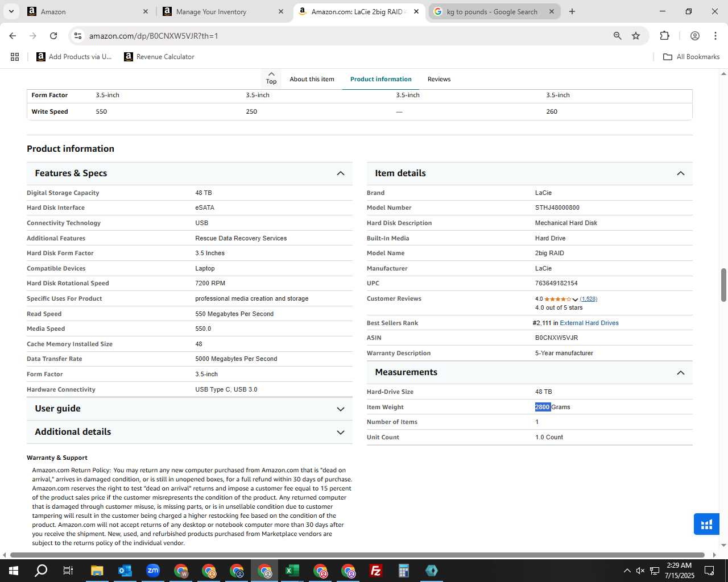Open the 1,528 reviews link

point(589,299)
